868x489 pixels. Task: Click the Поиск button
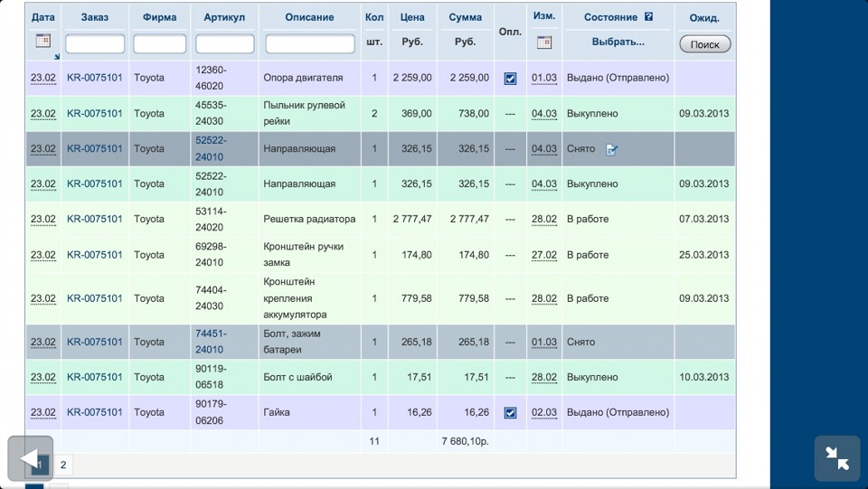[x=704, y=44]
